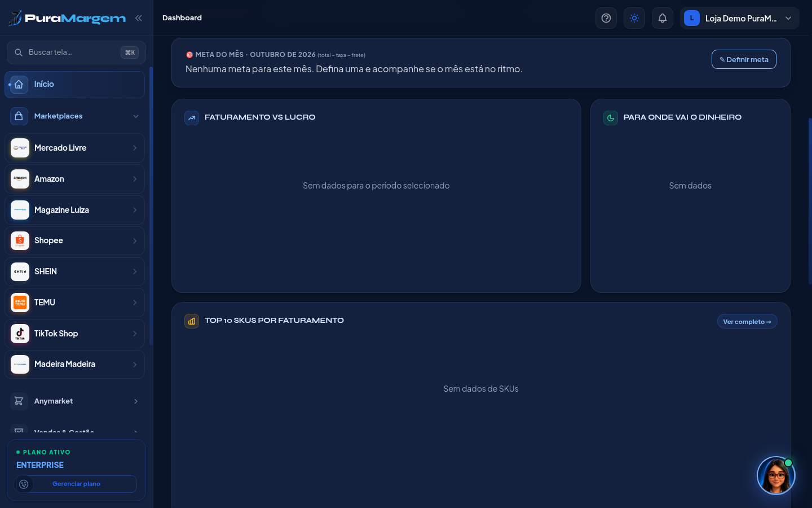Focus the Buscar tela search field

point(76,52)
